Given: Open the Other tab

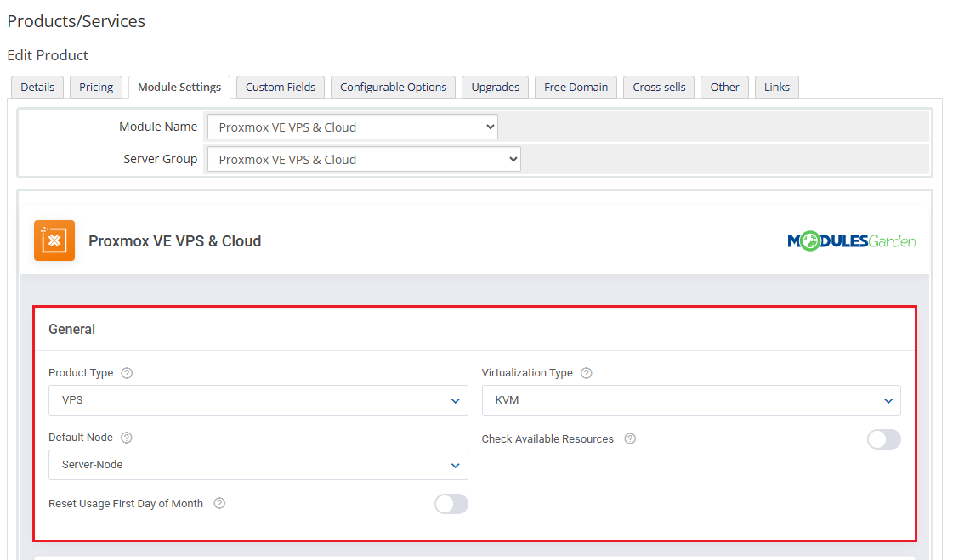Looking at the screenshot, I should 724,87.
